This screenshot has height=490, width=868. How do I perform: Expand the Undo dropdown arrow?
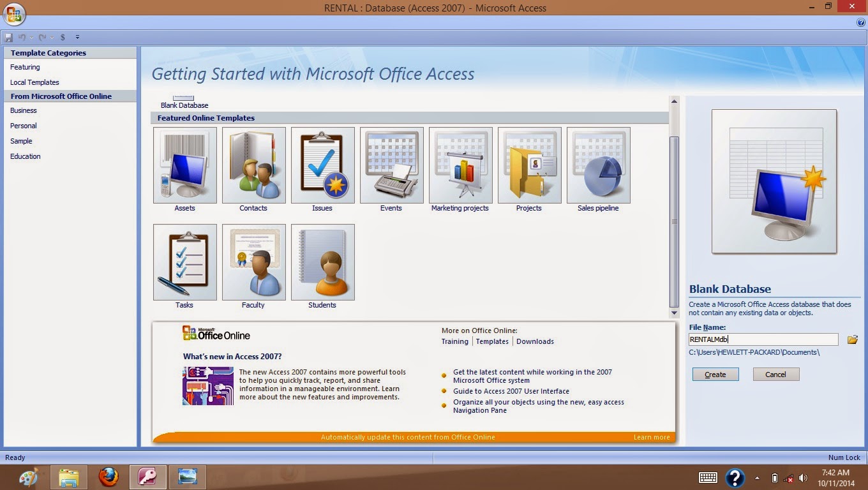(31, 37)
